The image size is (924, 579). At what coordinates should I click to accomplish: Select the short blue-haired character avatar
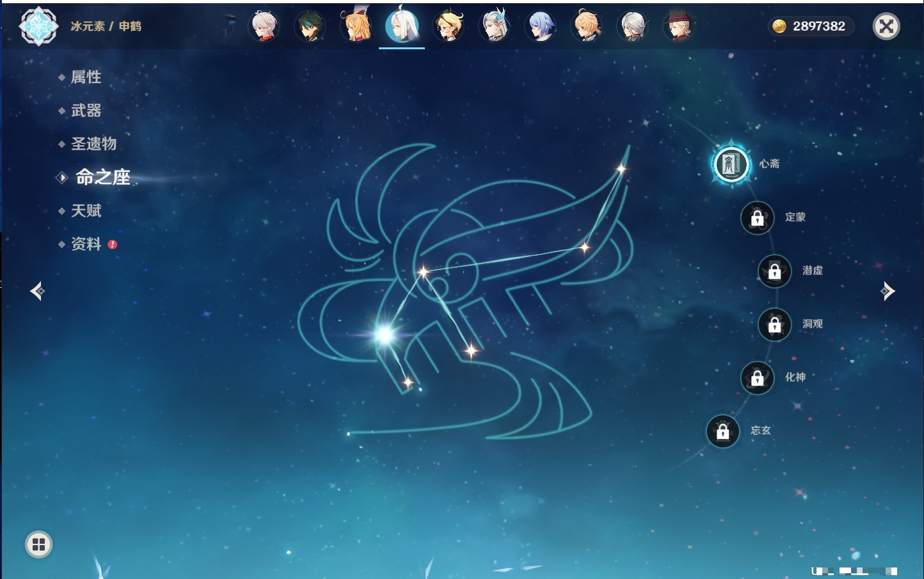(541, 26)
